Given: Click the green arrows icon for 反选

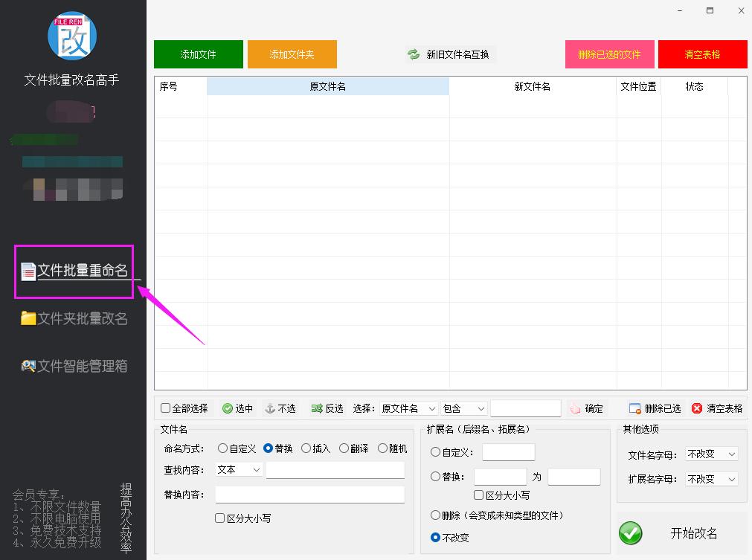Looking at the screenshot, I should [317, 408].
